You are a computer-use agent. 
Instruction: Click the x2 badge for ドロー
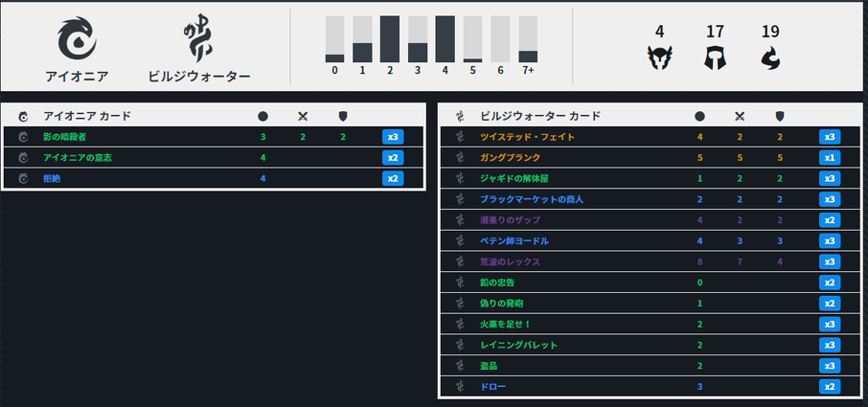click(x=830, y=387)
